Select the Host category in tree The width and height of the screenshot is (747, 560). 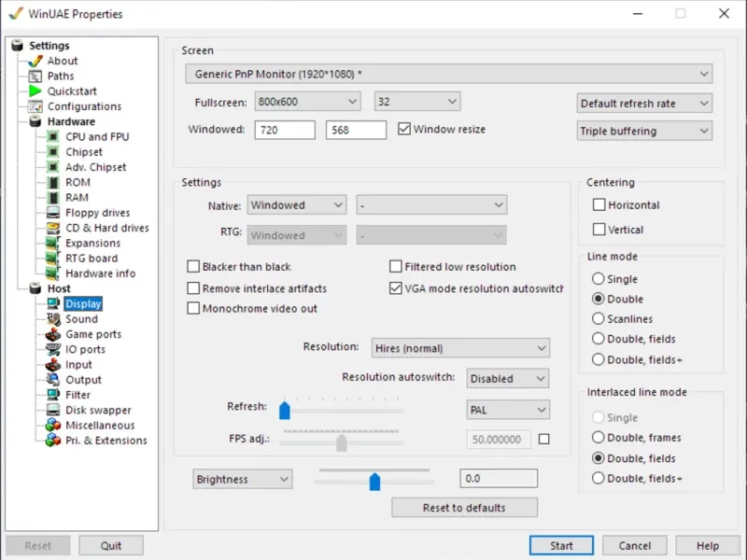point(59,288)
